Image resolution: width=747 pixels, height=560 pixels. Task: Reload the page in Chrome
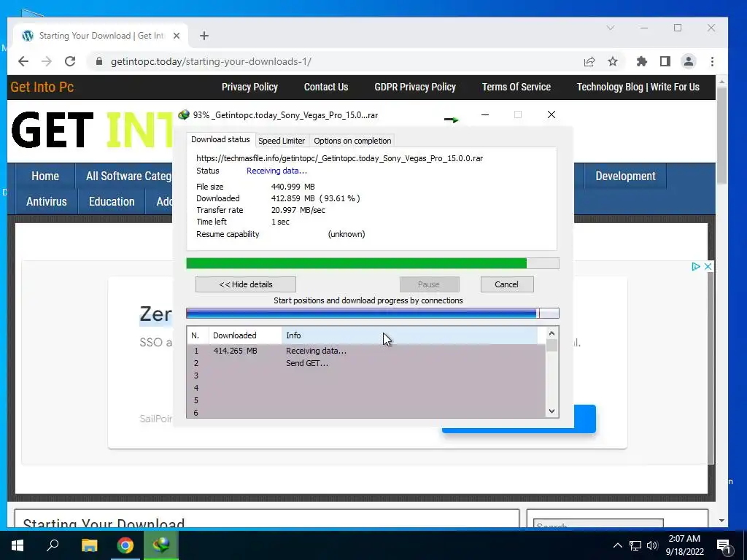[70, 61]
